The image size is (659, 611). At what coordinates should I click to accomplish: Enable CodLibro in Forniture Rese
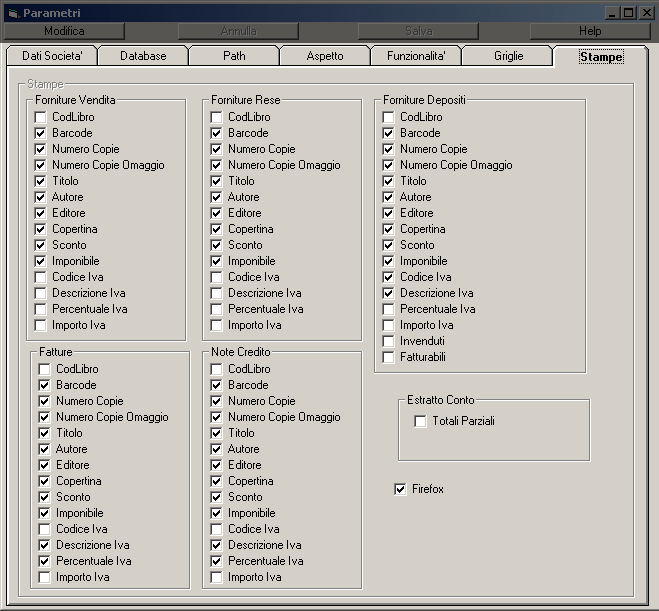(x=216, y=117)
